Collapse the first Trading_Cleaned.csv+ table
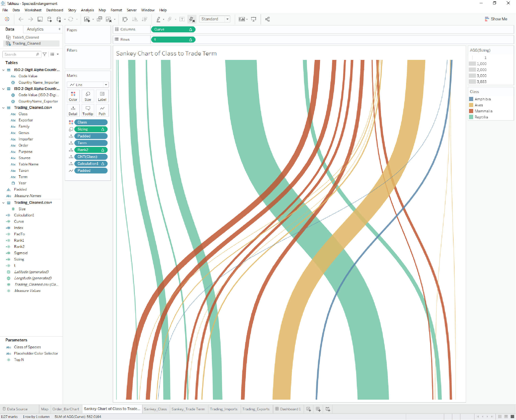This screenshot has width=516, height=420. (3, 108)
